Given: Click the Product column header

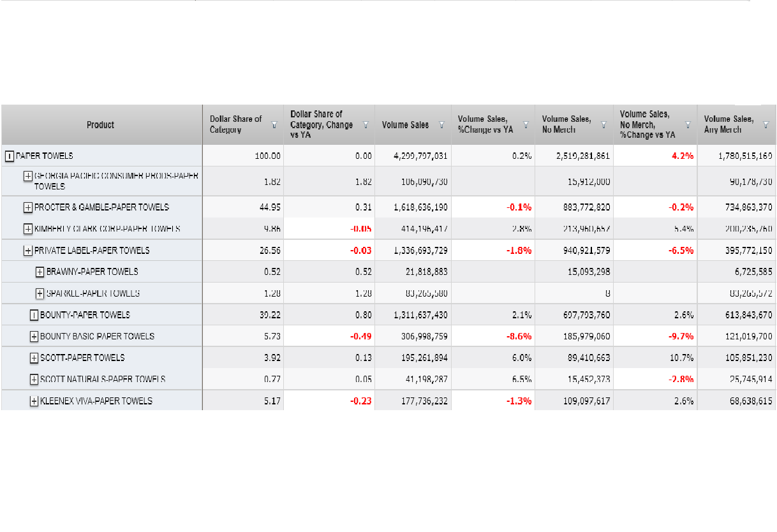Looking at the screenshot, I should (x=101, y=125).
